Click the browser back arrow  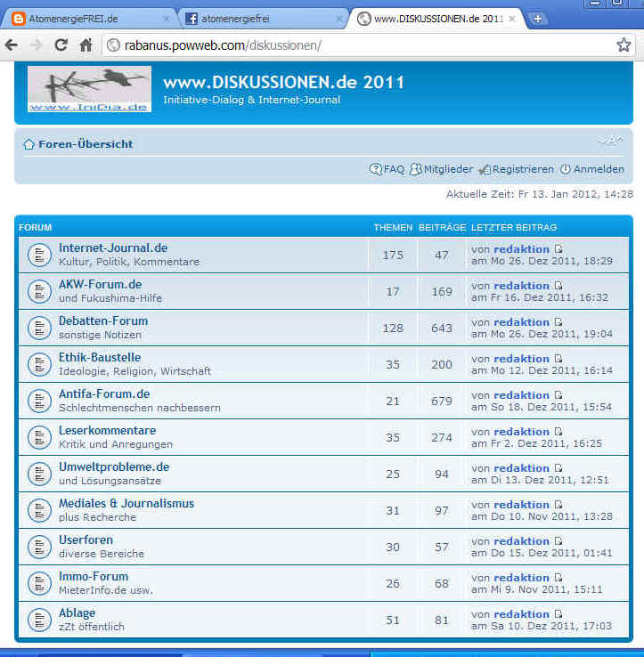tap(12, 45)
